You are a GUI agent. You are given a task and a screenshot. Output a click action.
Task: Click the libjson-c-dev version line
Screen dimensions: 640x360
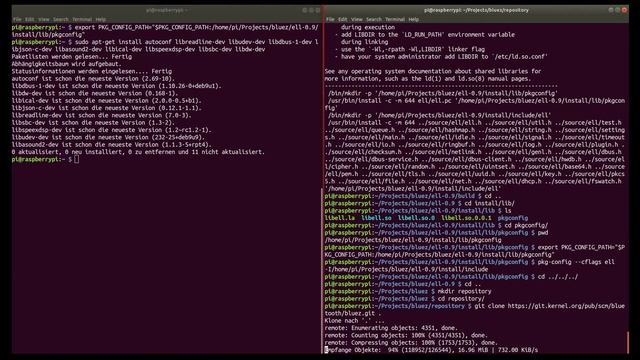coord(106,108)
